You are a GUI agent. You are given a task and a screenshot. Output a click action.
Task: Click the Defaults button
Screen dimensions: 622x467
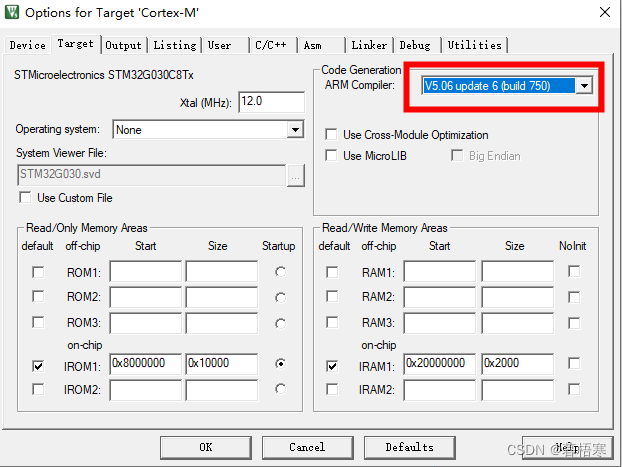tap(409, 448)
